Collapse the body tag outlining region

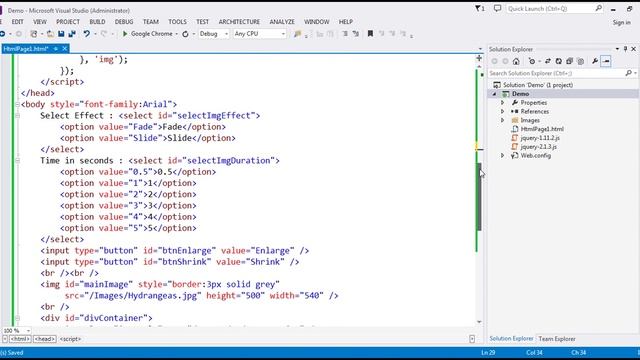click(17, 104)
